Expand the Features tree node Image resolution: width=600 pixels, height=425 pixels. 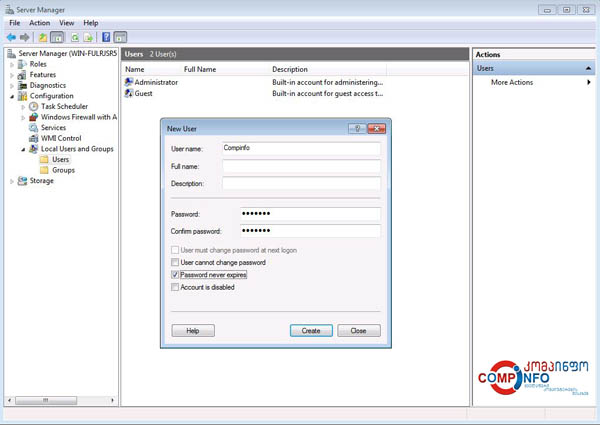pyautogui.click(x=12, y=75)
